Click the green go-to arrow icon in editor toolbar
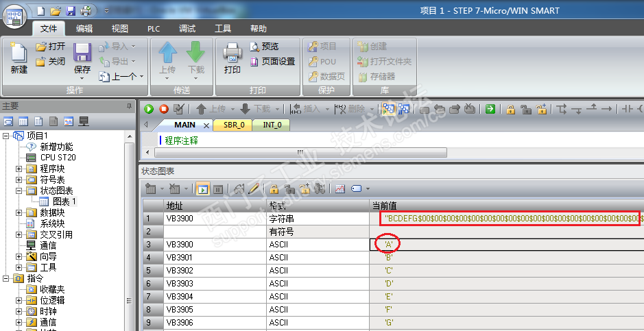 click(x=490, y=109)
